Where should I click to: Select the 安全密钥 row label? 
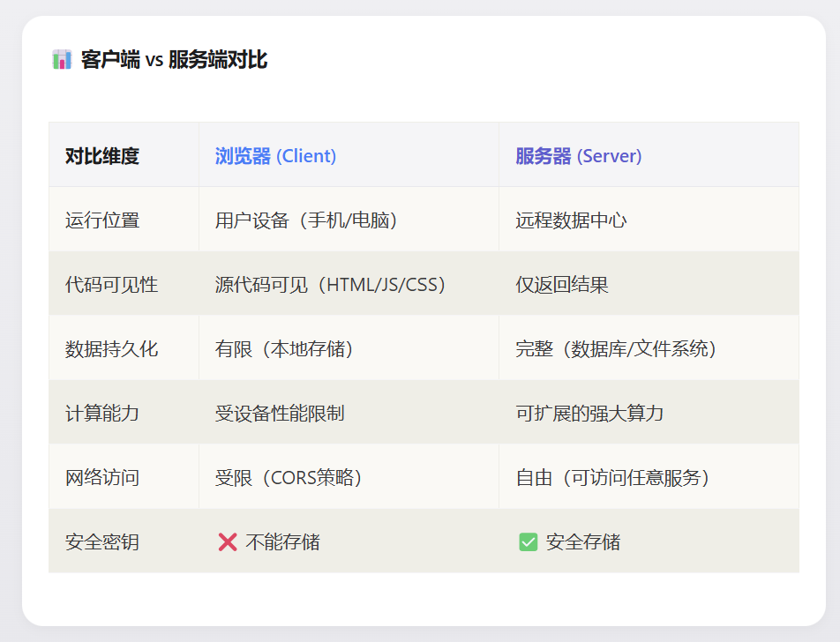(x=102, y=541)
